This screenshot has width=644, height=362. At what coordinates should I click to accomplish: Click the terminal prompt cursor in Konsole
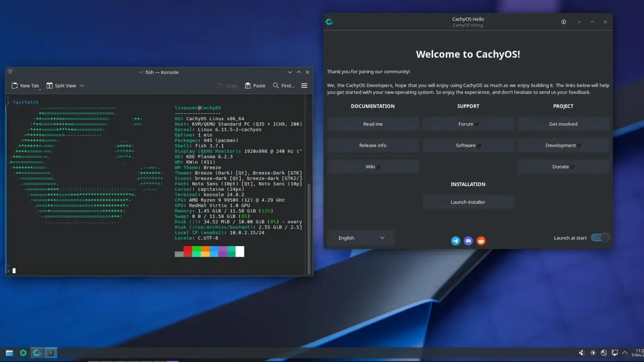coord(14,270)
